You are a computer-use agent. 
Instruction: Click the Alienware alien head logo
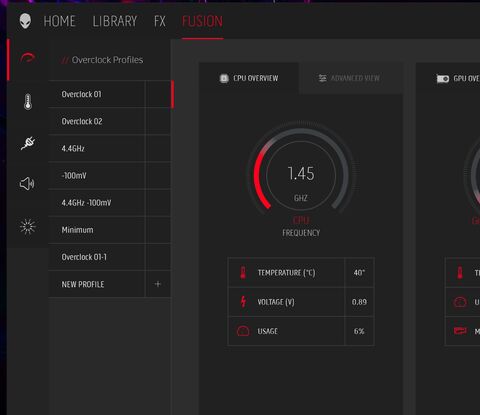pos(25,21)
